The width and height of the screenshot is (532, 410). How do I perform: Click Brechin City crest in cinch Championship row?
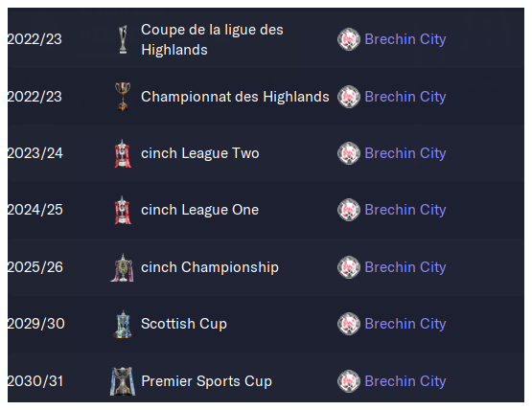point(349,267)
